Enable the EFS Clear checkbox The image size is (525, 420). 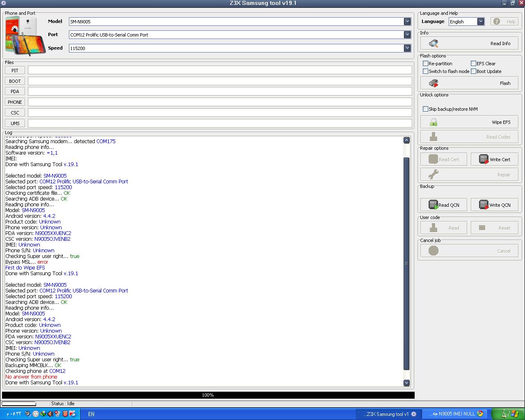tap(473, 64)
